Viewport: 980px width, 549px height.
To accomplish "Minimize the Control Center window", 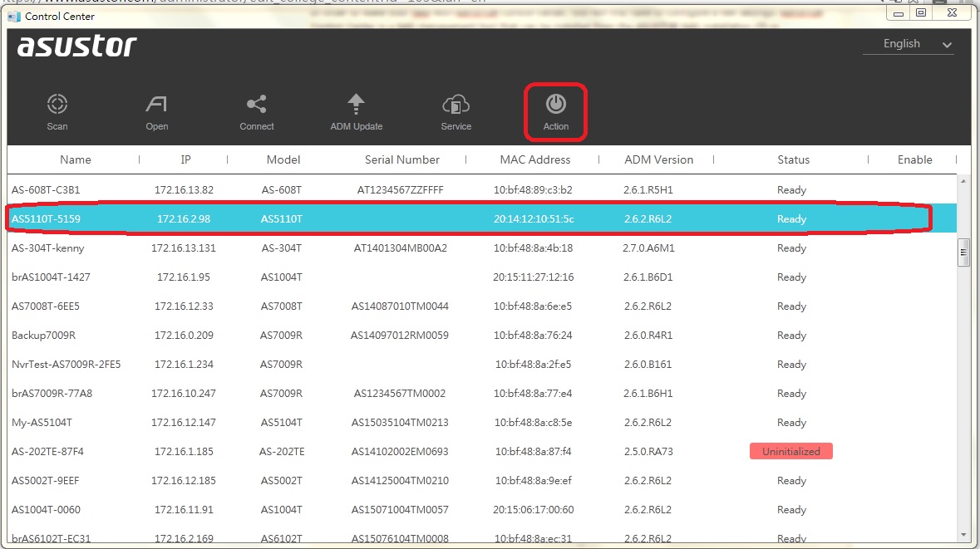I will [899, 13].
